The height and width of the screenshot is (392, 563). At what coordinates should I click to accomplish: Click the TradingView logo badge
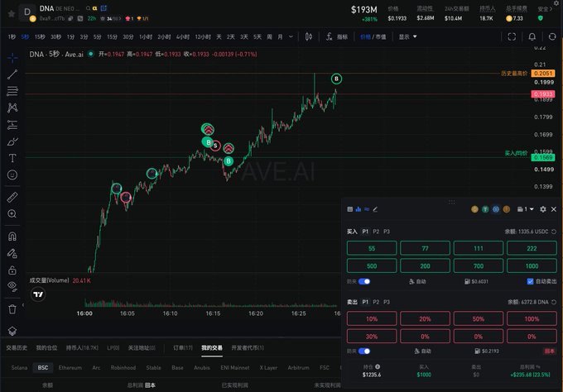38,294
